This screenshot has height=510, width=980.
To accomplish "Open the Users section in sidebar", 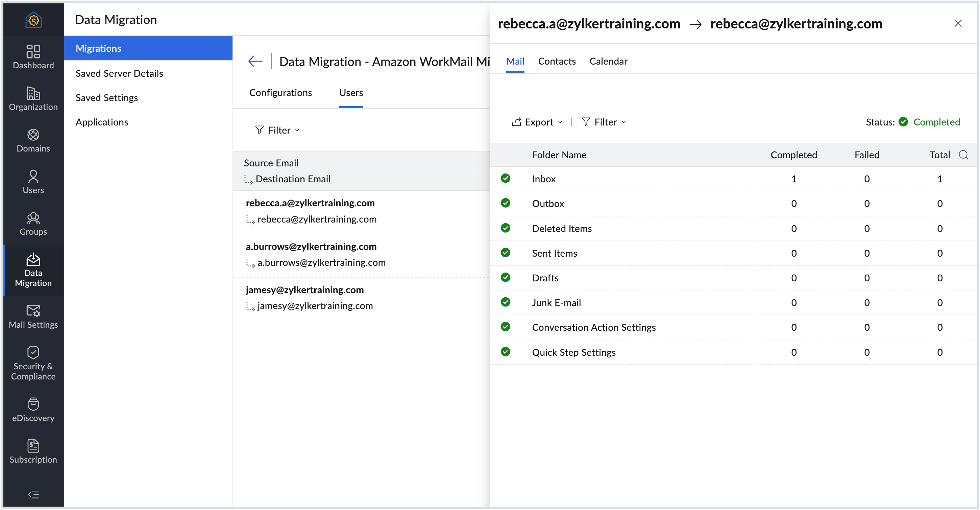I will 33,182.
